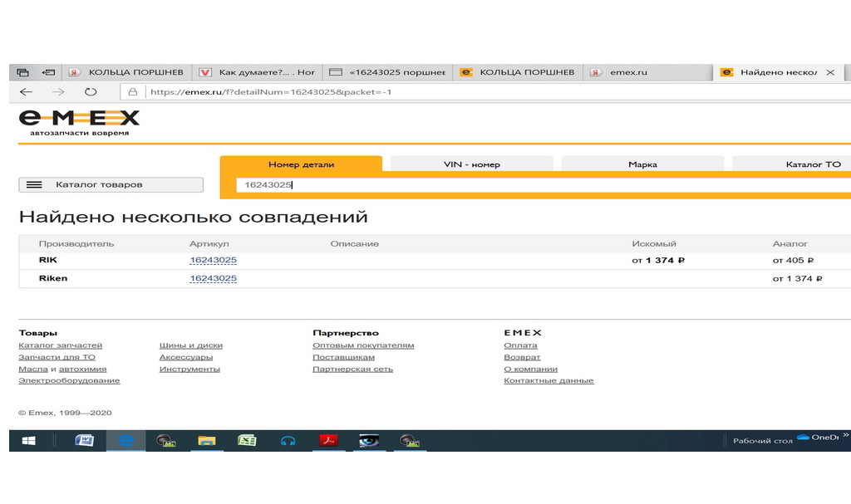Open the автохимия footer link
The image size is (851, 504).
pos(82,369)
